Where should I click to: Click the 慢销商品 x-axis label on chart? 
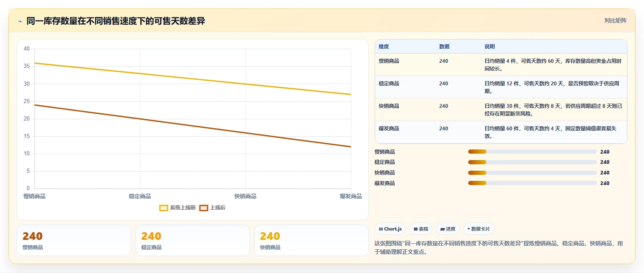34,196
